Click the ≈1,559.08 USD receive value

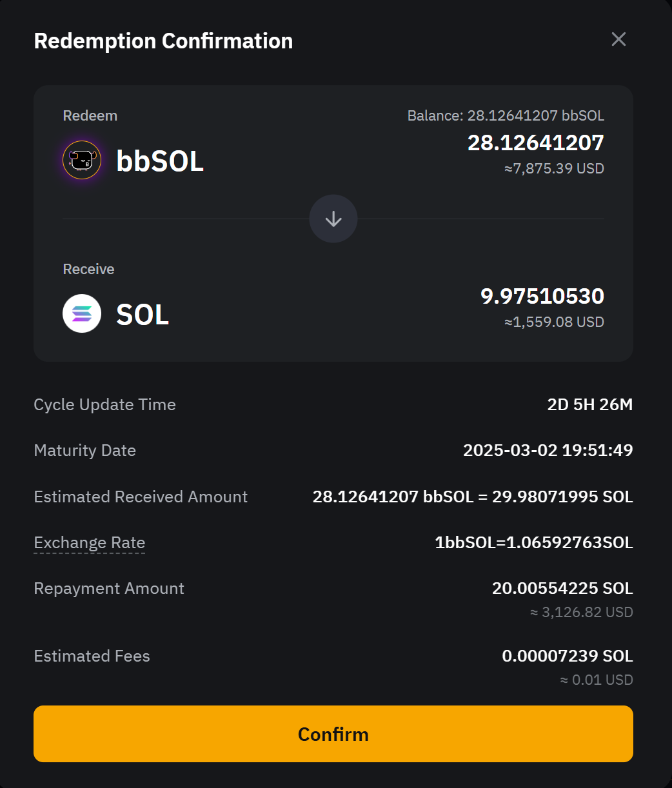coord(554,322)
